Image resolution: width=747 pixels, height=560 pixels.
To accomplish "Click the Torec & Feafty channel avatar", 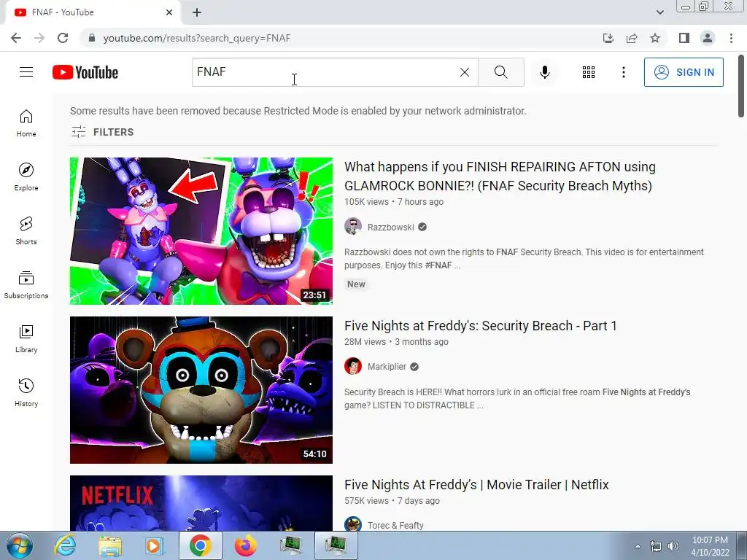I will tap(353, 524).
